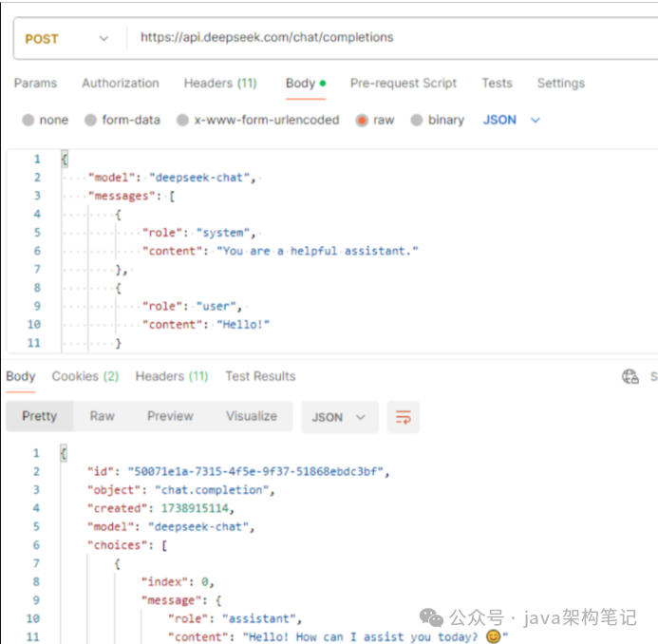658x644 pixels.
Task: Open the response JSON format dropdown
Action: (340, 417)
